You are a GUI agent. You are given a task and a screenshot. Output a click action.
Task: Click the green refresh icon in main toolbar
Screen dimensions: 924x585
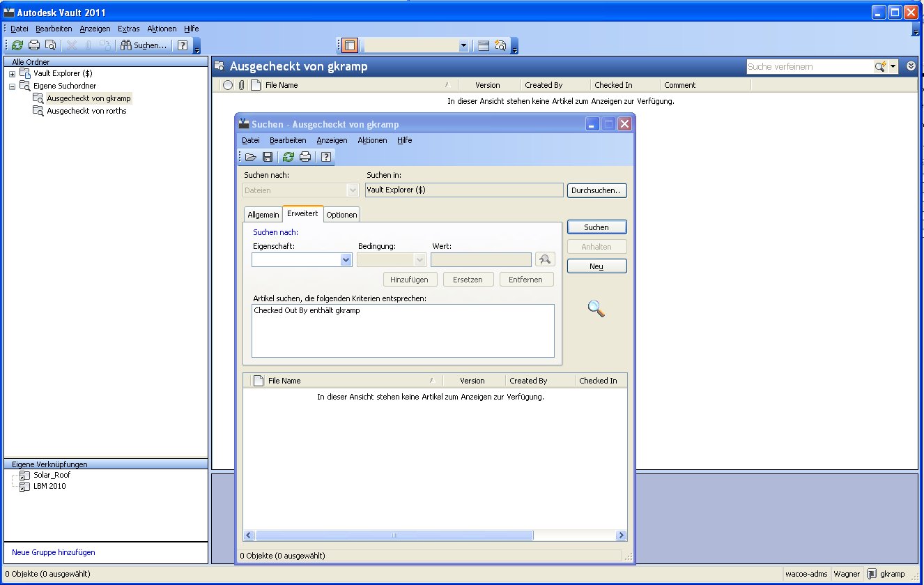pyautogui.click(x=17, y=45)
